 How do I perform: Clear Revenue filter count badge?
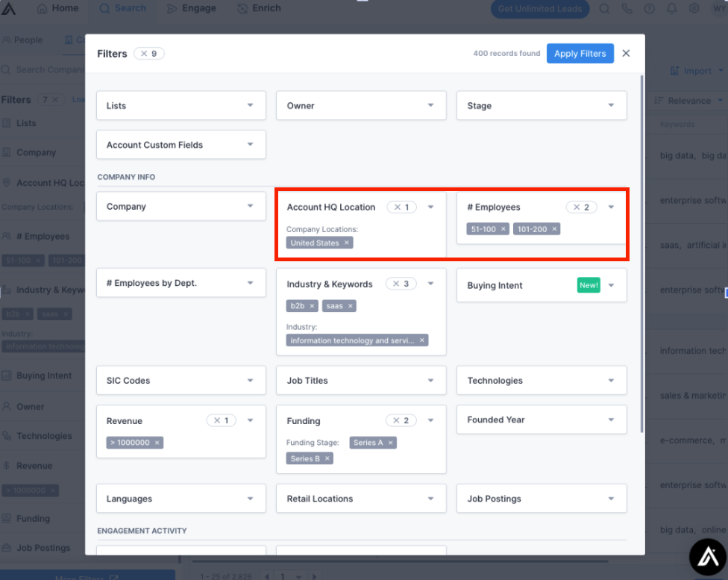click(222, 420)
